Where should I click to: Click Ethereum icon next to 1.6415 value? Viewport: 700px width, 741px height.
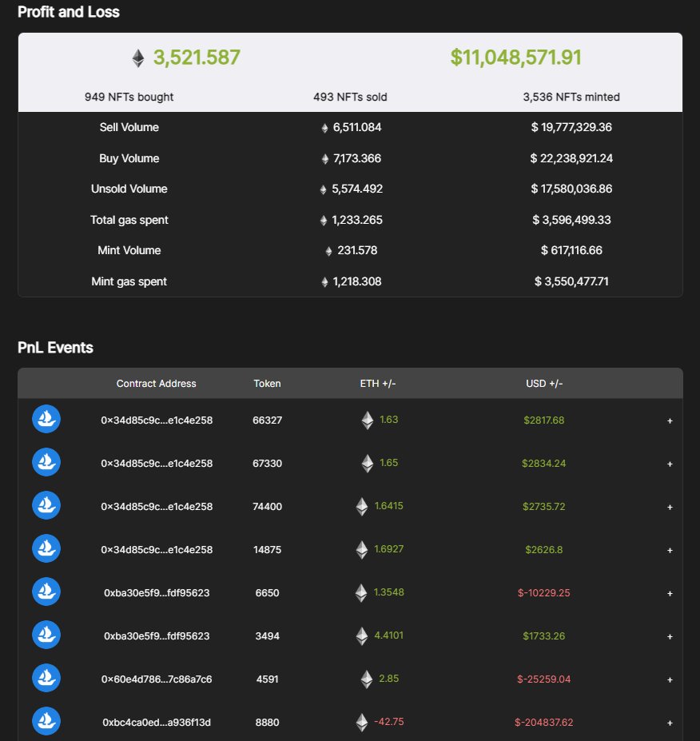362,507
